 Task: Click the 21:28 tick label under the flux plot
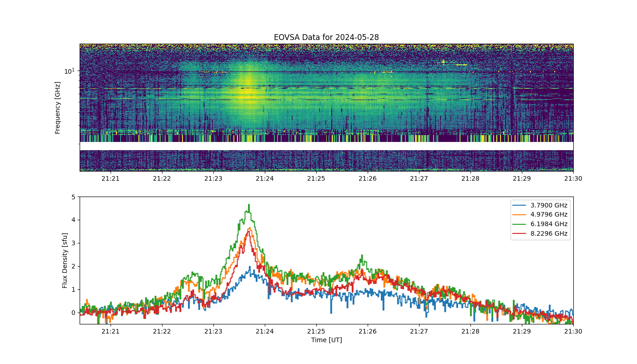point(470,331)
